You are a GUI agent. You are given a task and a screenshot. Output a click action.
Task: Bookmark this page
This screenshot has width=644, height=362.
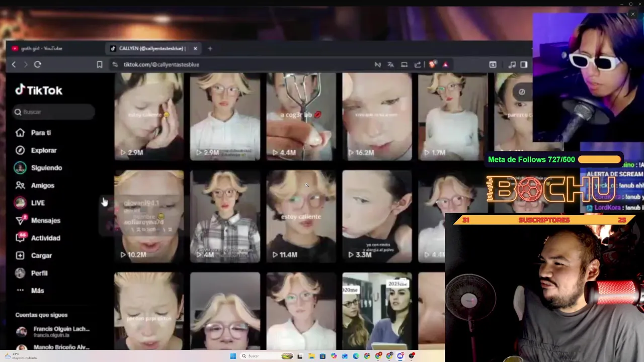[100, 64]
